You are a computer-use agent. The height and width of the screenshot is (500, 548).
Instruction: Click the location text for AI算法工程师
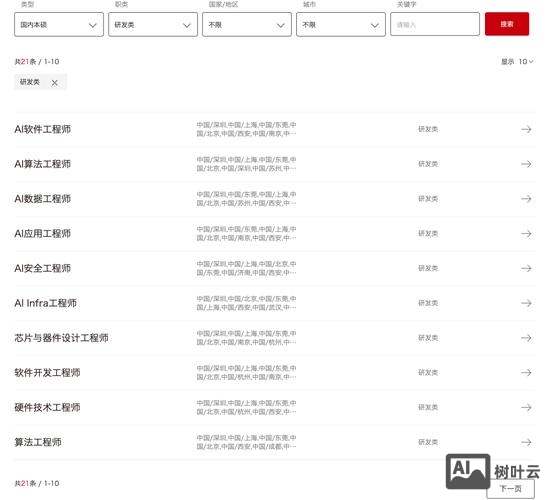tap(246, 164)
